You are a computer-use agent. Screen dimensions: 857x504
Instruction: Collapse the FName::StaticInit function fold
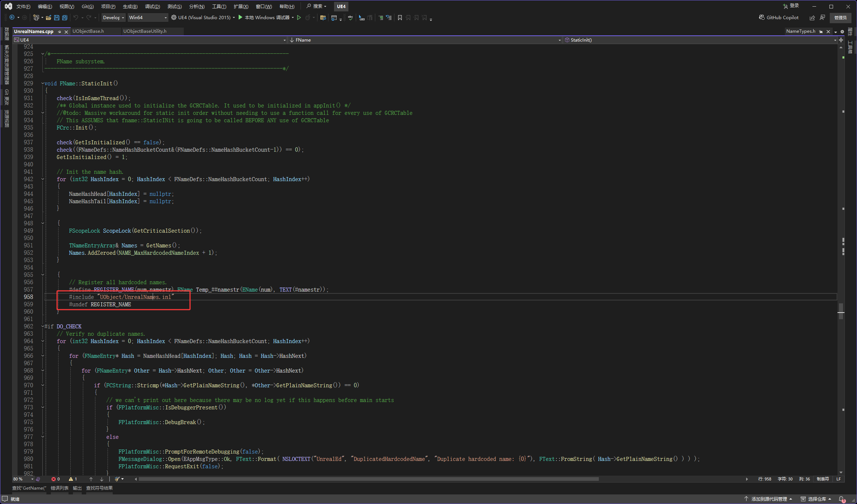click(43, 84)
